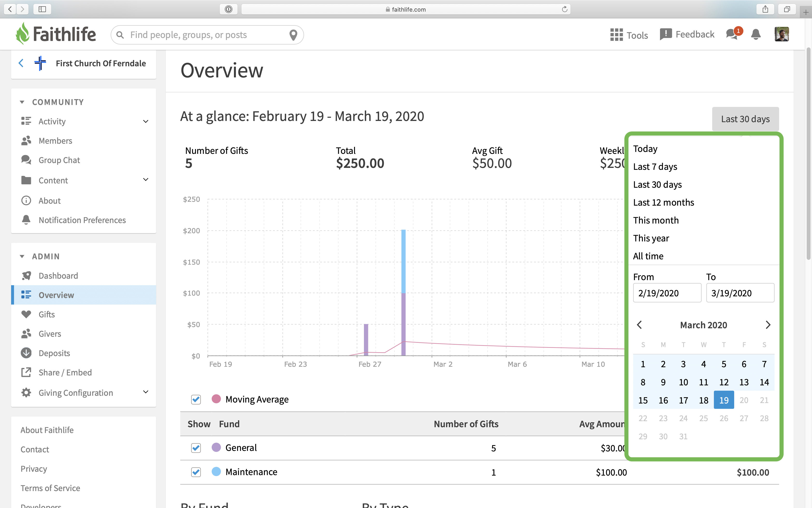Click the notifications bell icon
This screenshot has height=508, width=812.
[756, 34]
